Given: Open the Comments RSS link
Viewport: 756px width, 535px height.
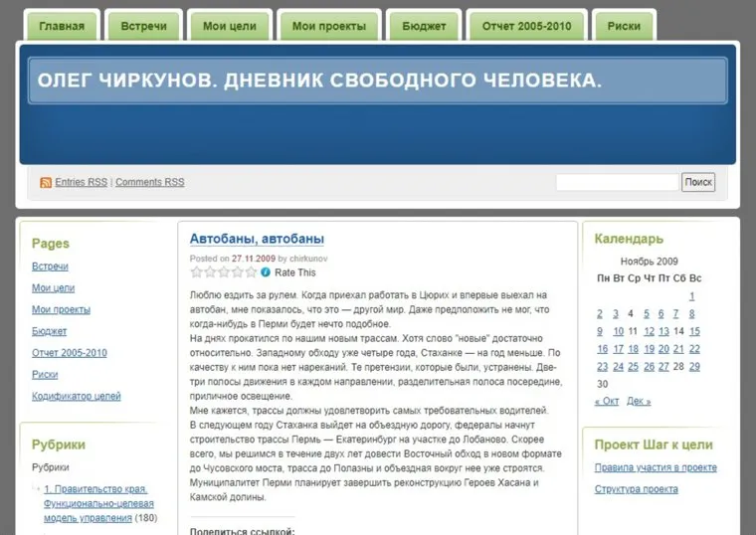Looking at the screenshot, I should pyautogui.click(x=149, y=183).
